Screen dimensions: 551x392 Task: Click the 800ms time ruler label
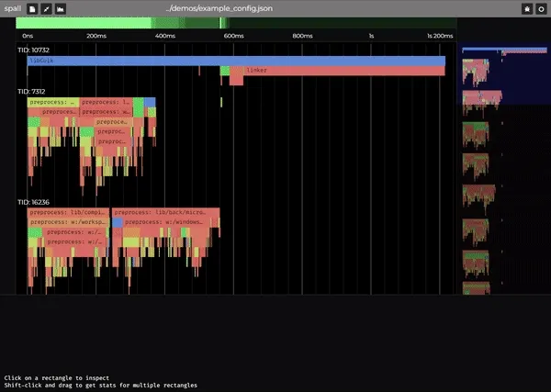[x=302, y=36]
